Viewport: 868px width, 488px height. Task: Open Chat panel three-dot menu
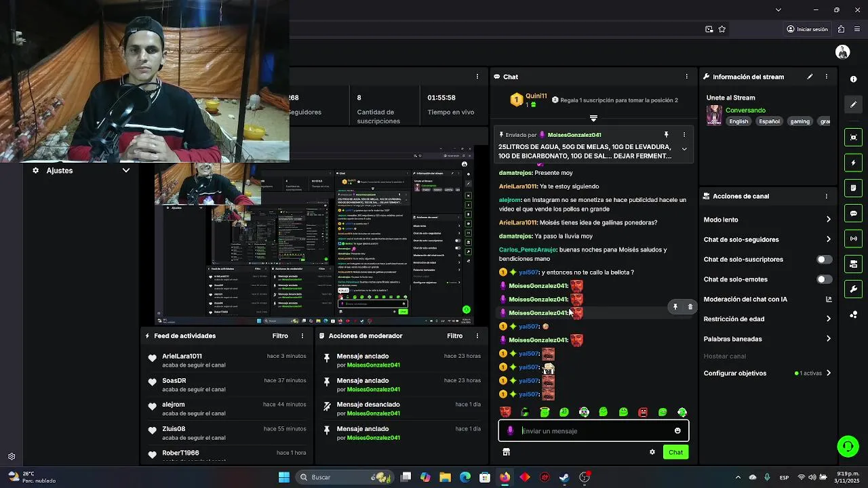(x=686, y=77)
